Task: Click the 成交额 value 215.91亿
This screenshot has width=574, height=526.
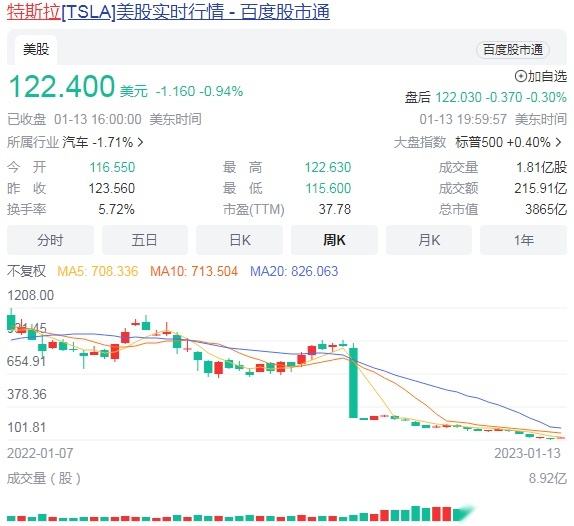Action: [x=541, y=188]
